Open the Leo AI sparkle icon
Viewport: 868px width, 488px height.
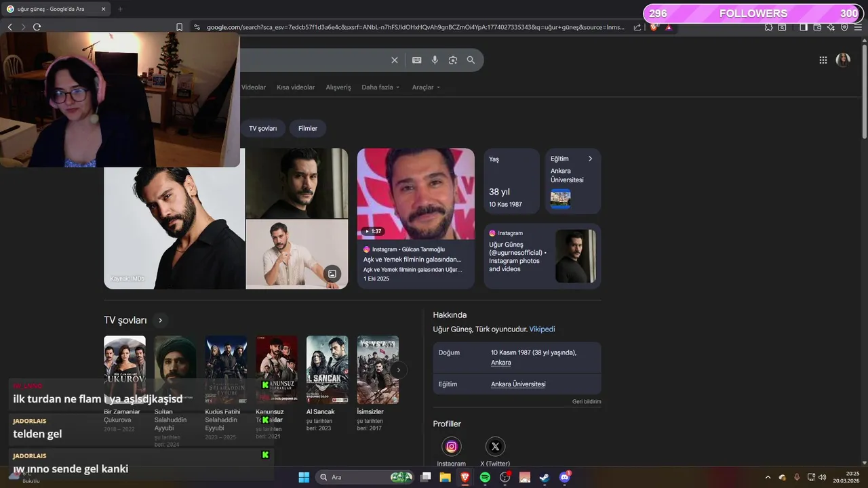coord(831,27)
